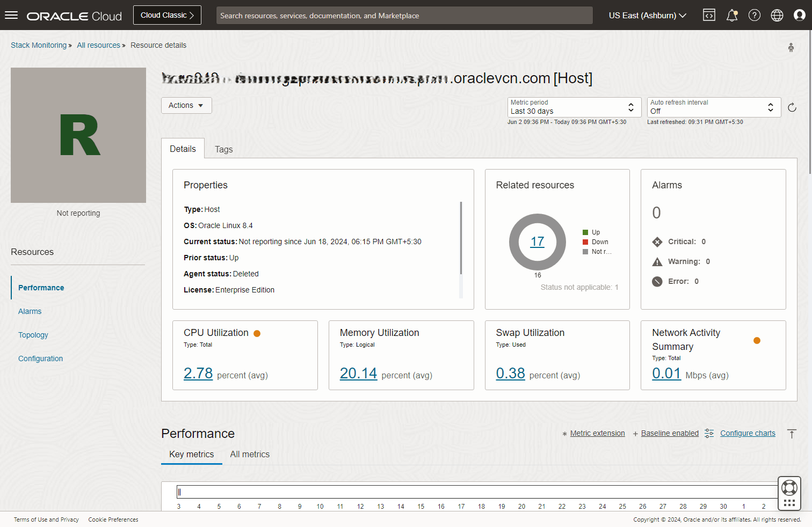Image resolution: width=812 pixels, height=527 pixels.
Task: Open the Auto refresh interval dropdown
Action: click(713, 107)
